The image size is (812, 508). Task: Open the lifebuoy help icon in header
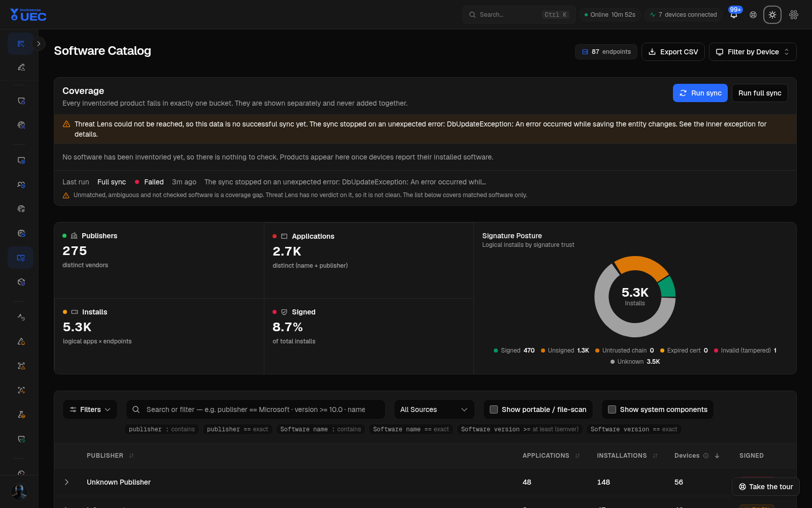click(x=753, y=15)
